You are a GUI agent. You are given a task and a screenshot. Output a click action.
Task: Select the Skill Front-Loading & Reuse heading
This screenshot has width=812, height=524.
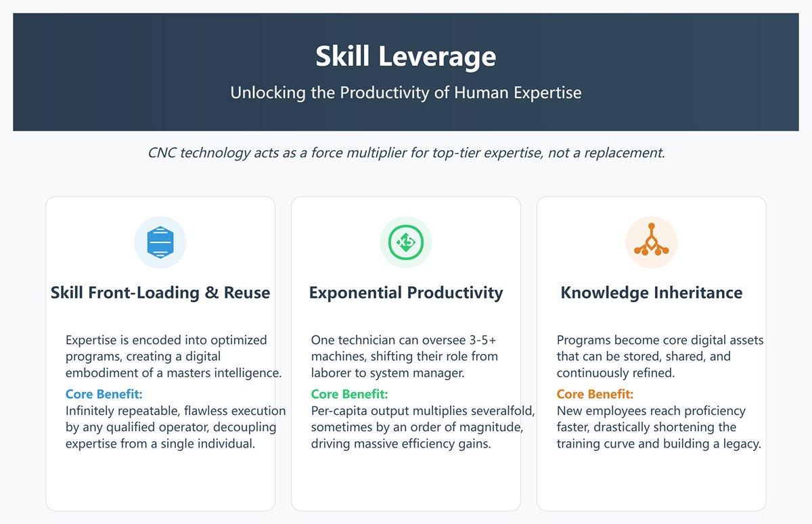click(160, 293)
